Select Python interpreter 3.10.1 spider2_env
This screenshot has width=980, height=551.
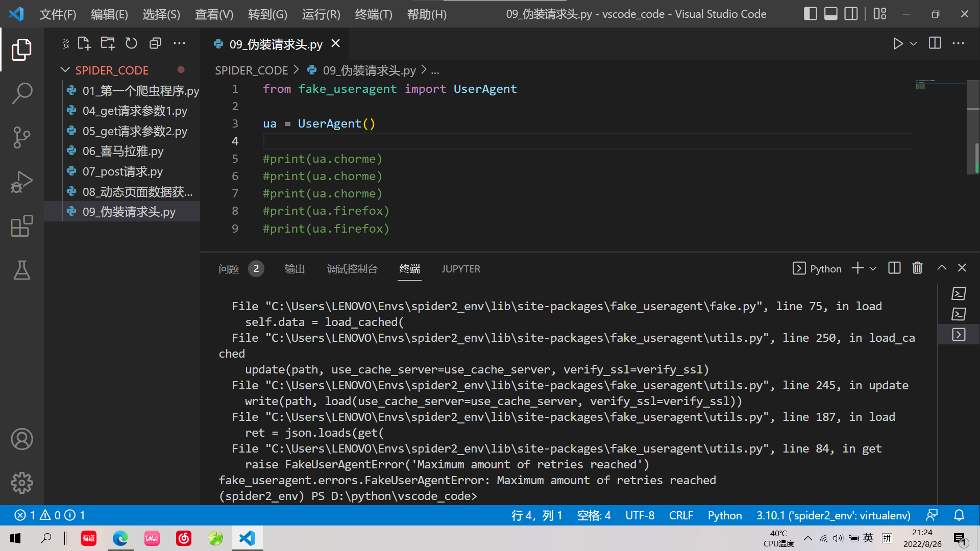[x=833, y=515]
